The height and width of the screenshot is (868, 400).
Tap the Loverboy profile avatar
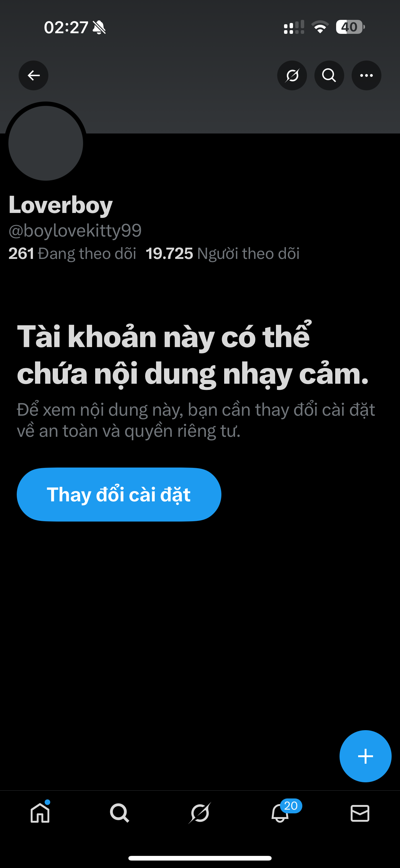click(x=46, y=143)
